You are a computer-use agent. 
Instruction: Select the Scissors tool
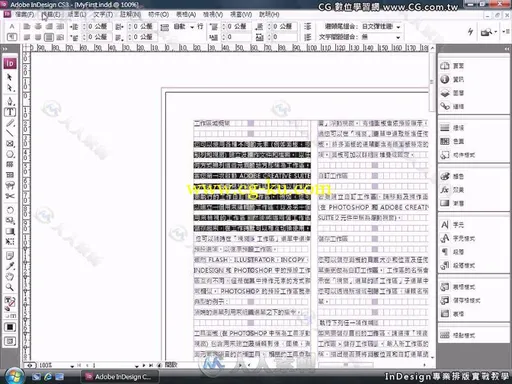(x=10, y=196)
